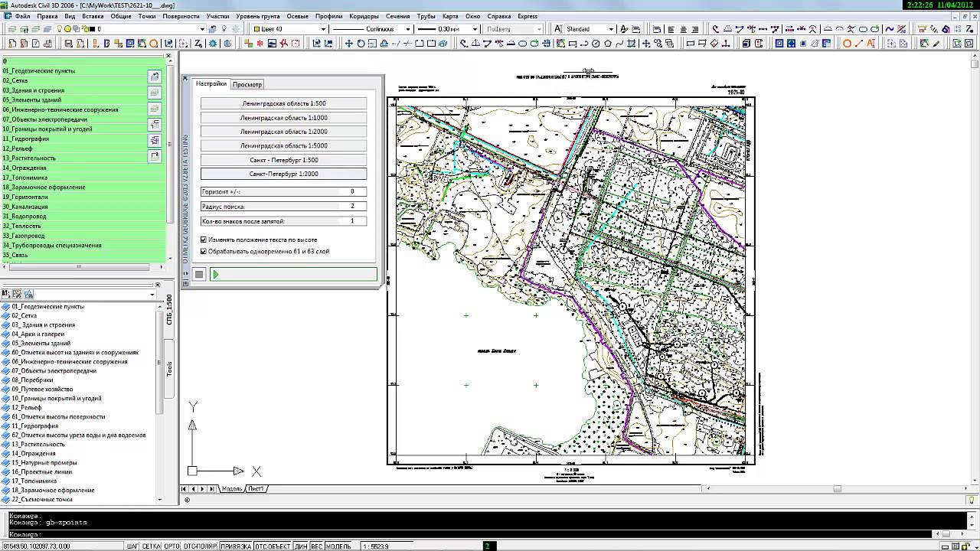
Task: Click Санкт-Петербург 1:2000 button
Action: pyautogui.click(x=283, y=174)
